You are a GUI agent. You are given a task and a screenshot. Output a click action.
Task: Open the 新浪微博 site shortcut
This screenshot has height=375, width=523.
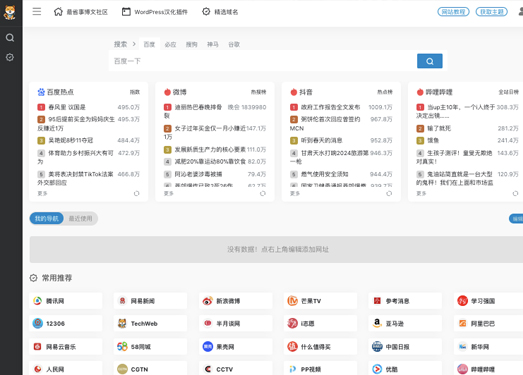point(235,301)
